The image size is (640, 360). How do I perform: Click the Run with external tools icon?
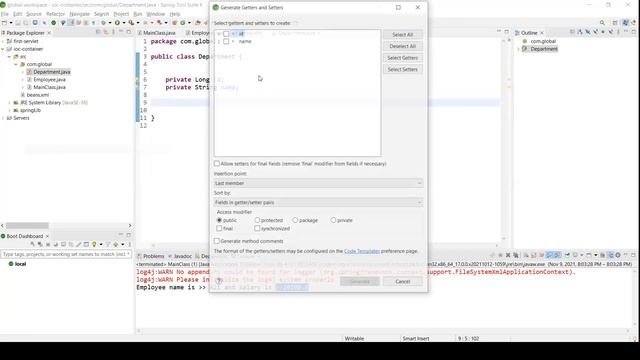pyautogui.click(x=131, y=23)
